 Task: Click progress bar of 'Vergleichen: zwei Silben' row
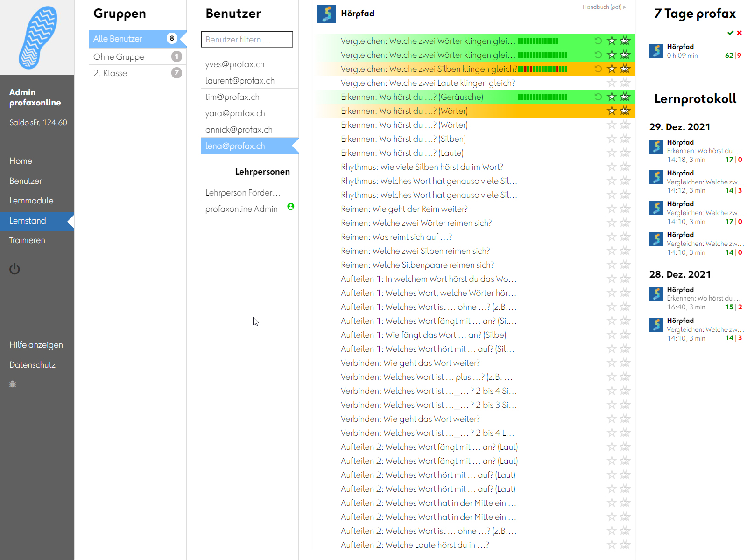543,69
